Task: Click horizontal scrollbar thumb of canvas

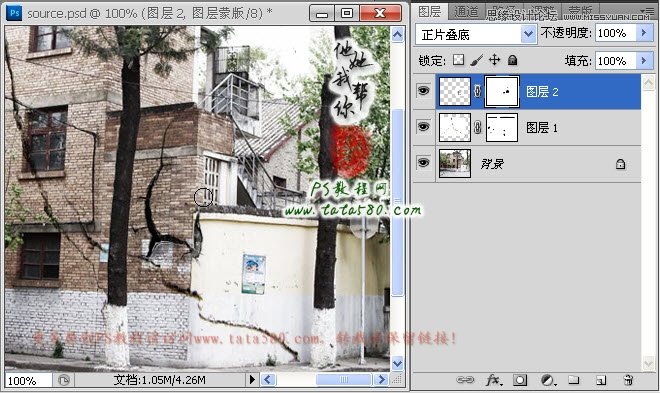Action: coord(343,380)
